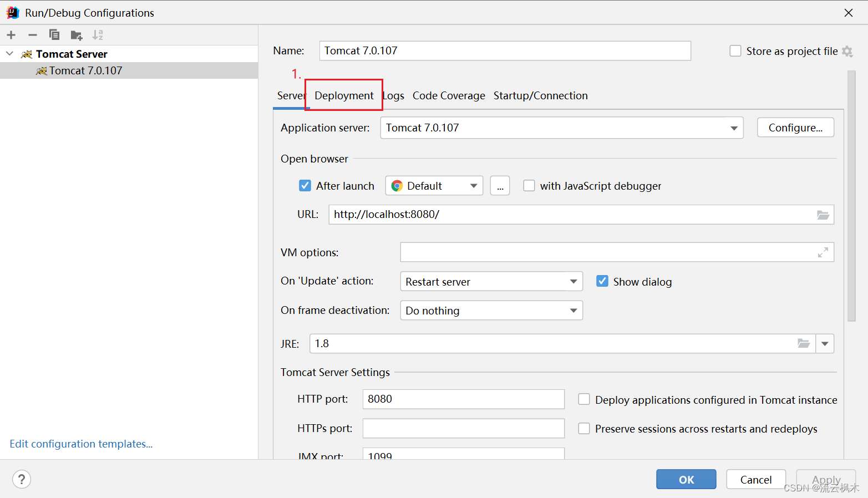868x498 pixels.
Task: Click the gear icon beside Store as project file
Action: (x=847, y=51)
